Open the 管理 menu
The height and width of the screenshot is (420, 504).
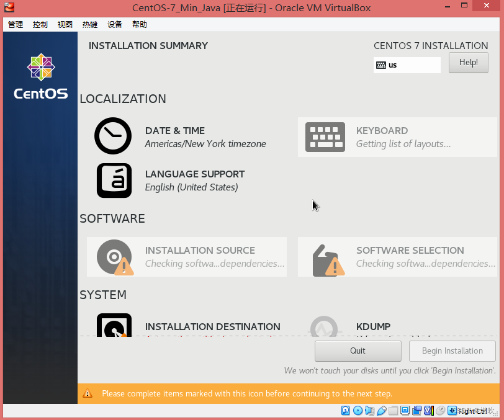point(16,24)
